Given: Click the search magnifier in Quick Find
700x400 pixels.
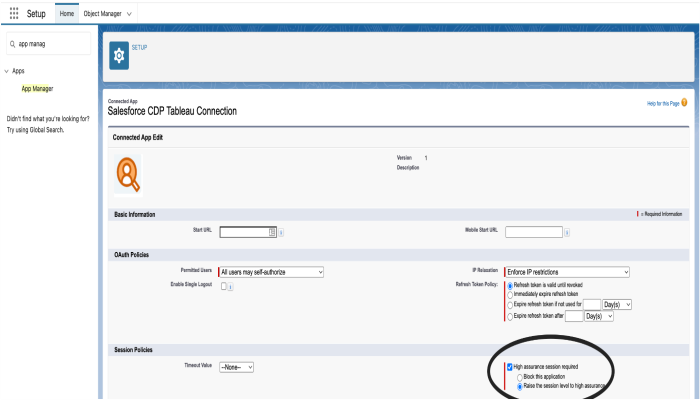Looking at the screenshot, I should click(12, 44).
